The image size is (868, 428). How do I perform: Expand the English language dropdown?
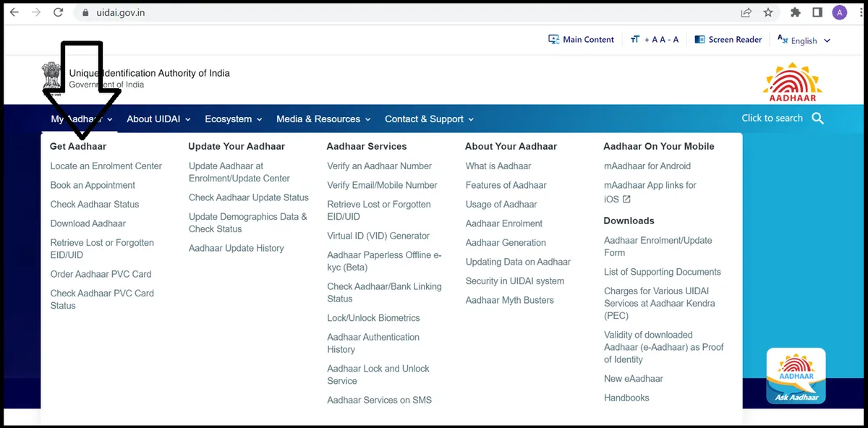click(x=804, y=40)
